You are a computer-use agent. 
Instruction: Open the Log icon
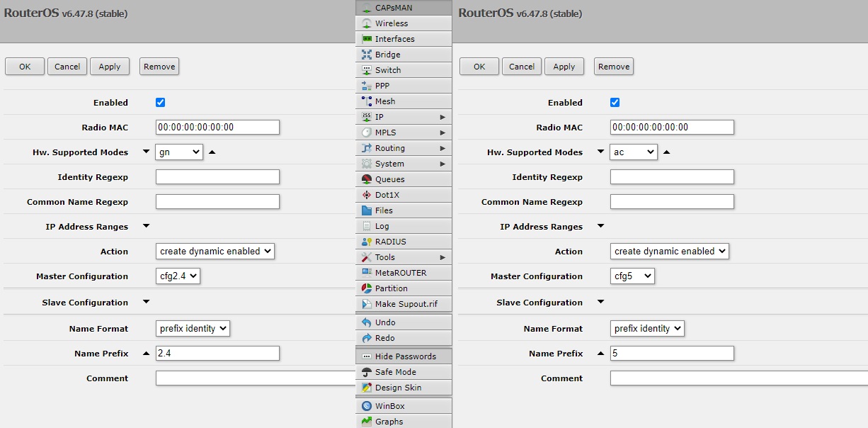[366, 226]
